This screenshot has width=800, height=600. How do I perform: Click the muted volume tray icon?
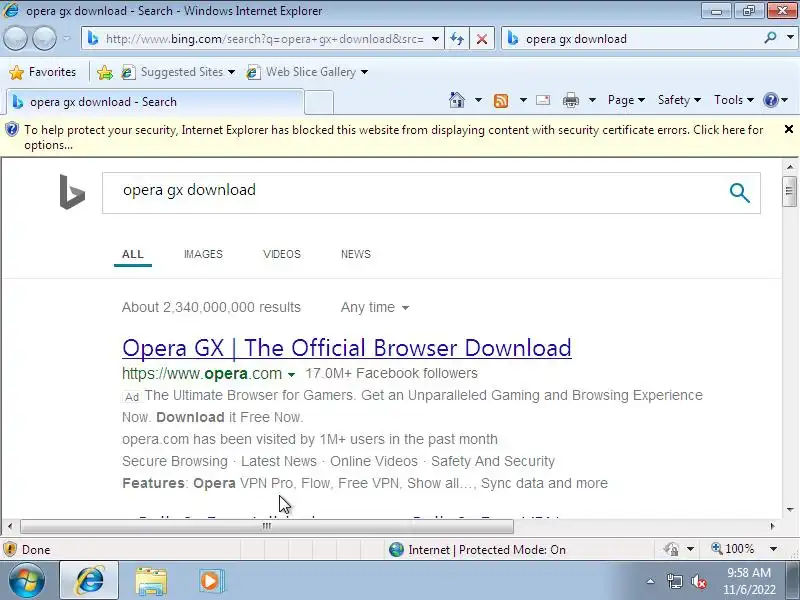click(x=698, y=581)
